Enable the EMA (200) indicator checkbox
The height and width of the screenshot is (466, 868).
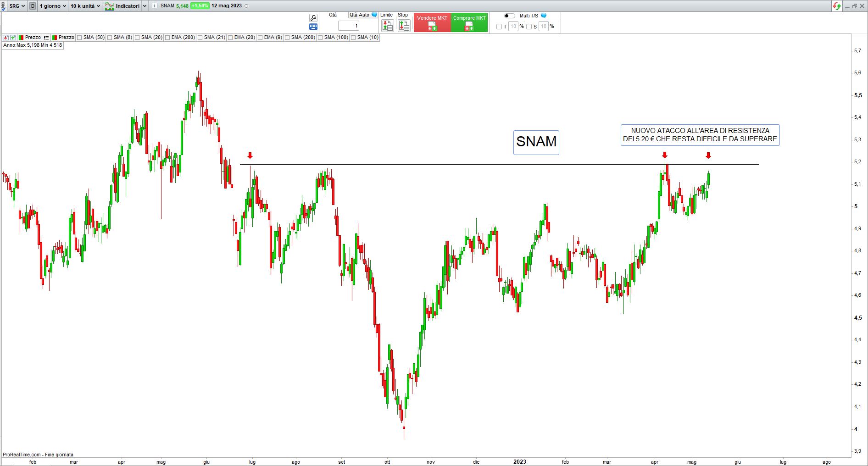tap(167, 38)
